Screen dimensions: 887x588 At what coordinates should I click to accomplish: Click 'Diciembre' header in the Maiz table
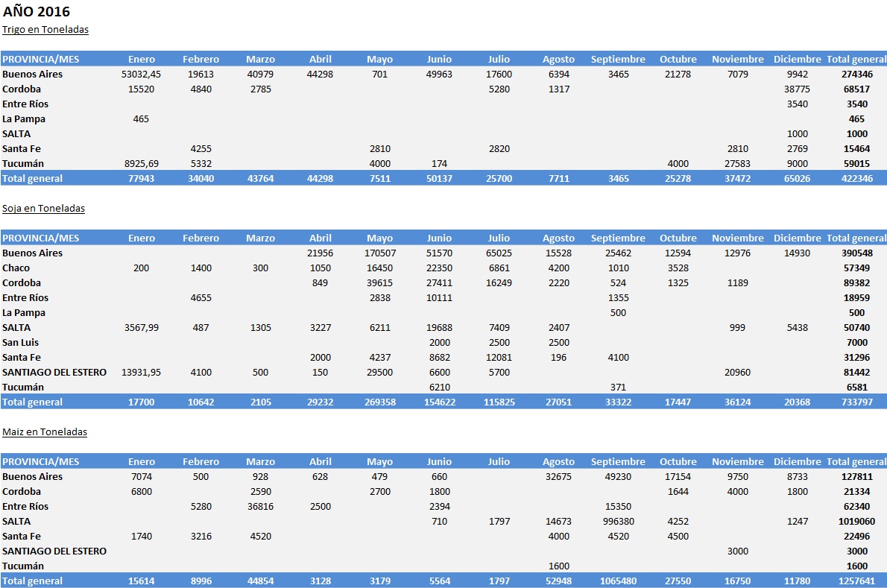point(797,462)
